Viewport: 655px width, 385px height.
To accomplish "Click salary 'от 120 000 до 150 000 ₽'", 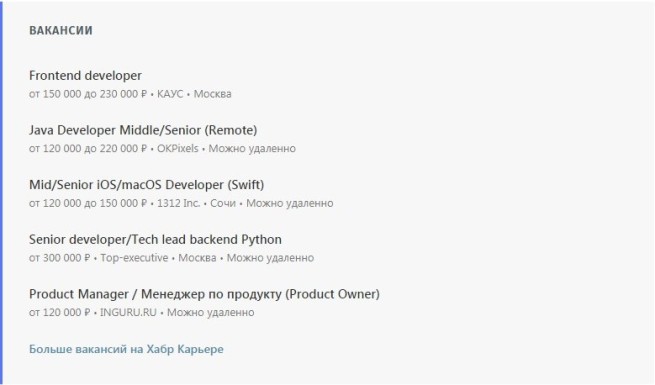I will tap(88, 203).
